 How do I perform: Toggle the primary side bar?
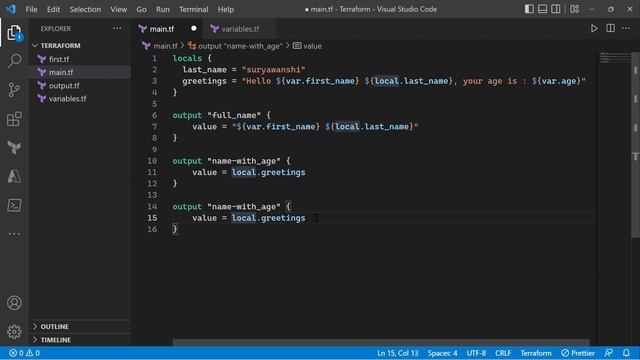coord(529,9)
